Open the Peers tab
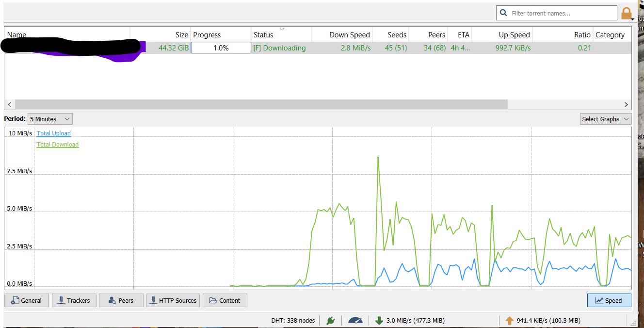This screenshot has height=328, width=644. (x=121, y=300)
